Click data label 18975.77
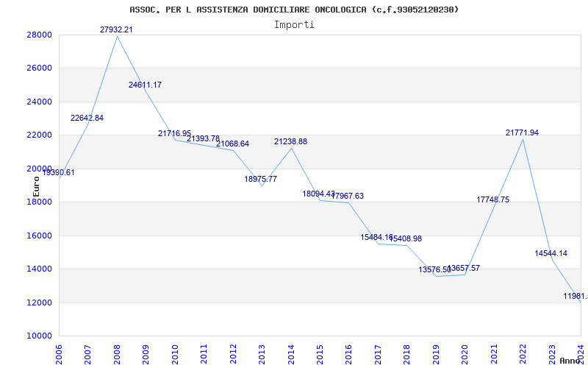The height and width of the screenshot is (368, 588). 261,179
